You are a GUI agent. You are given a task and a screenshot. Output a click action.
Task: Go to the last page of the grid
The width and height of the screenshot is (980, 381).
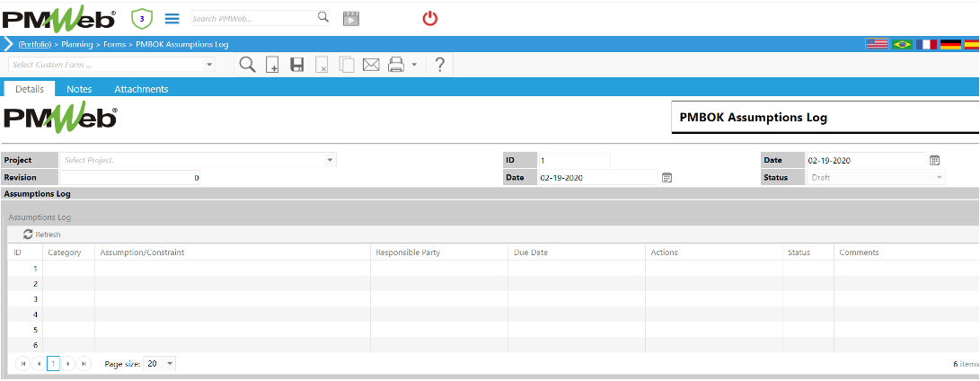click(x=84, y=364)
